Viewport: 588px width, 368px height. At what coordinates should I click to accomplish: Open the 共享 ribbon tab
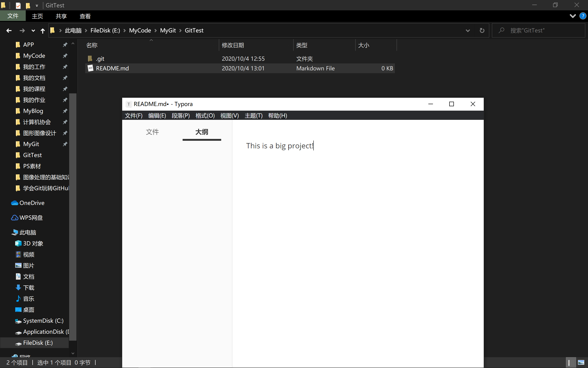61,16
